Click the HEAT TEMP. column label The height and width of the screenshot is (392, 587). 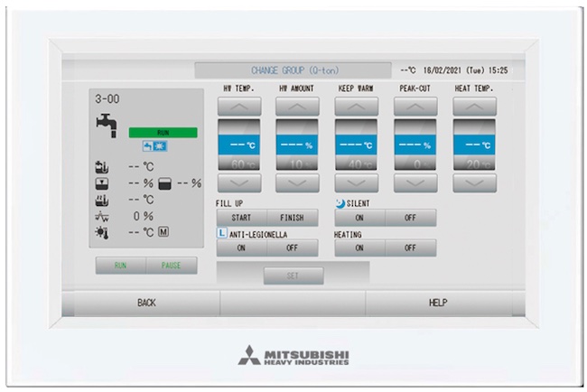(474, 89)
